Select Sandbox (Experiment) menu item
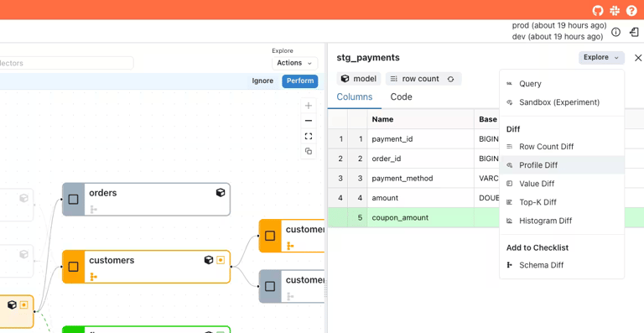This screenshot has width=644, height=333. pyautogui.click(x=562, y=102)
